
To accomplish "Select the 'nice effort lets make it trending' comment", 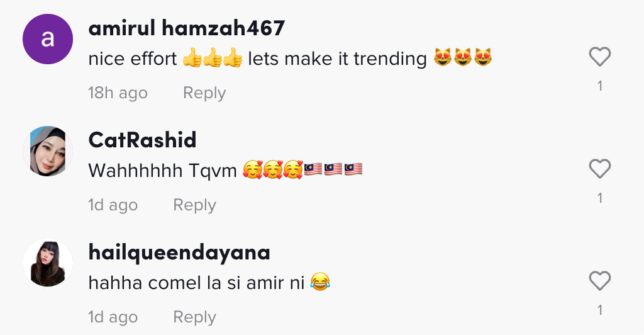I will point(290,59).
